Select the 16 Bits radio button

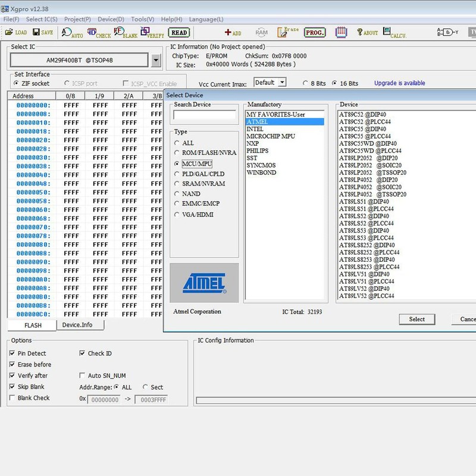pos(345,83)
